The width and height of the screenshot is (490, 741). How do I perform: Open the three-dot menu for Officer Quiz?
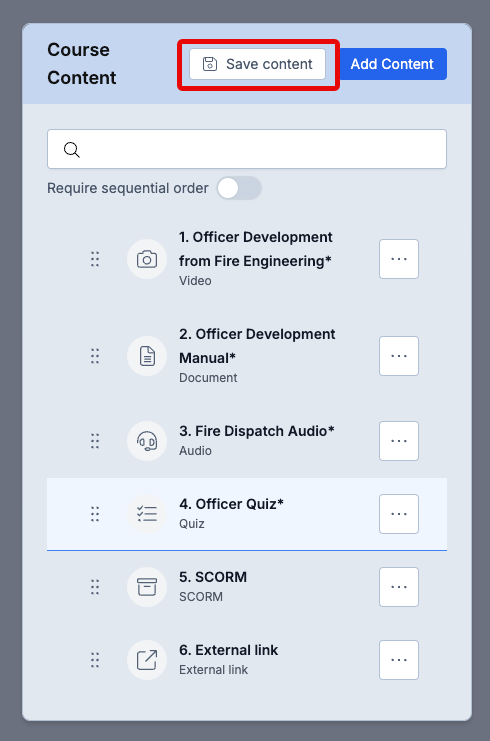pos(399,514)
